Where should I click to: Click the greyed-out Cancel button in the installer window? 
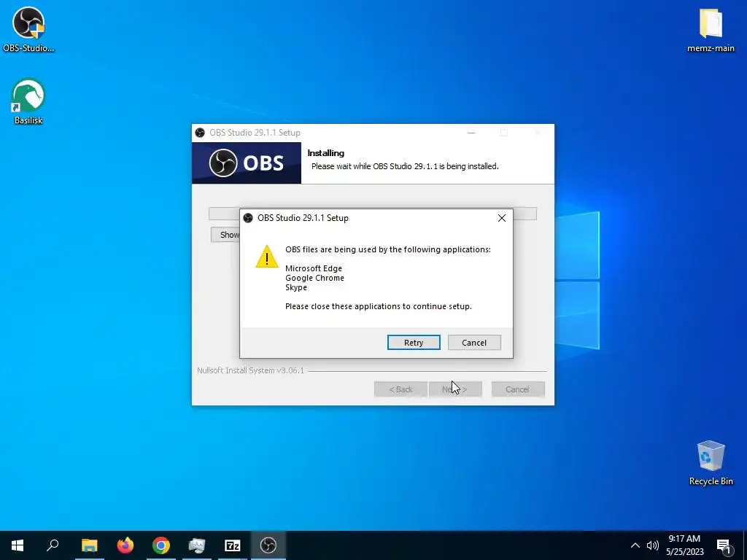coord(518,389)
